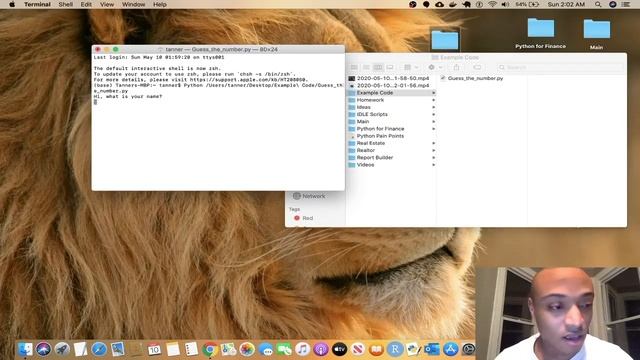Open the View menu
The height and width of the screenshot is (360, 640).
[x=107, y=4]
